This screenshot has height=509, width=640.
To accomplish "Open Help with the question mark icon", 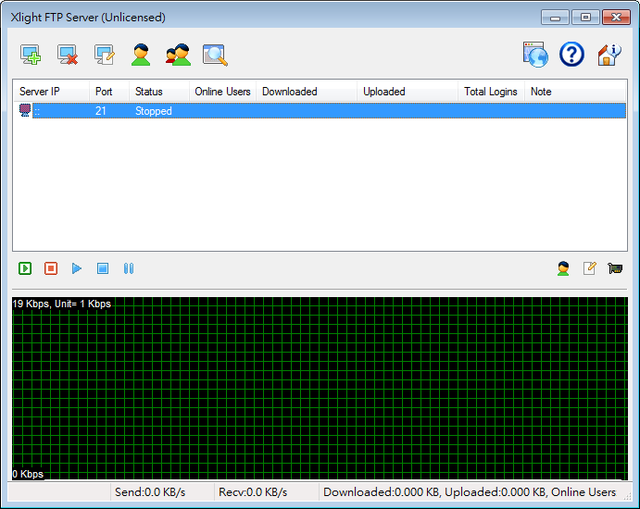I will (x=572, y=54).
